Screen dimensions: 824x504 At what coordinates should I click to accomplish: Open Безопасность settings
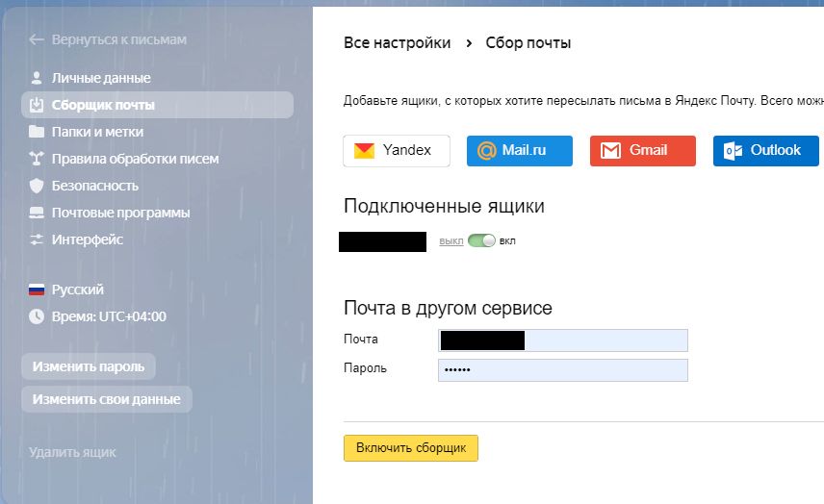[x=95, y=186]
